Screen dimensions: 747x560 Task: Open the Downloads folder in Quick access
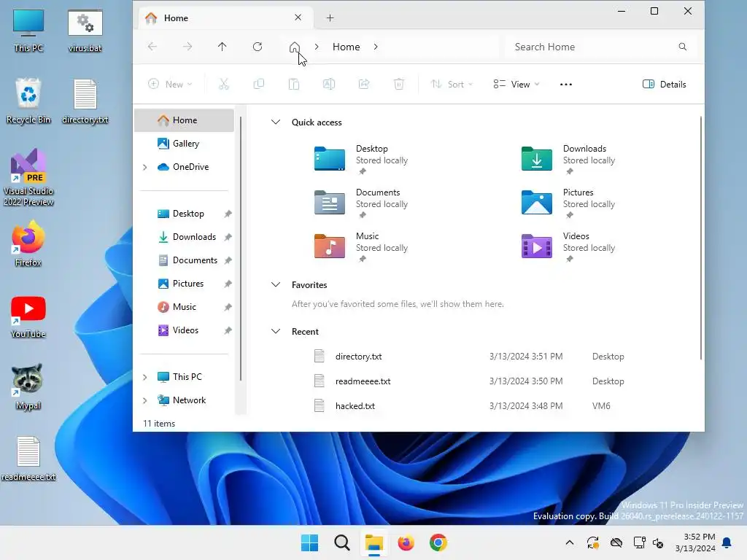568,160
